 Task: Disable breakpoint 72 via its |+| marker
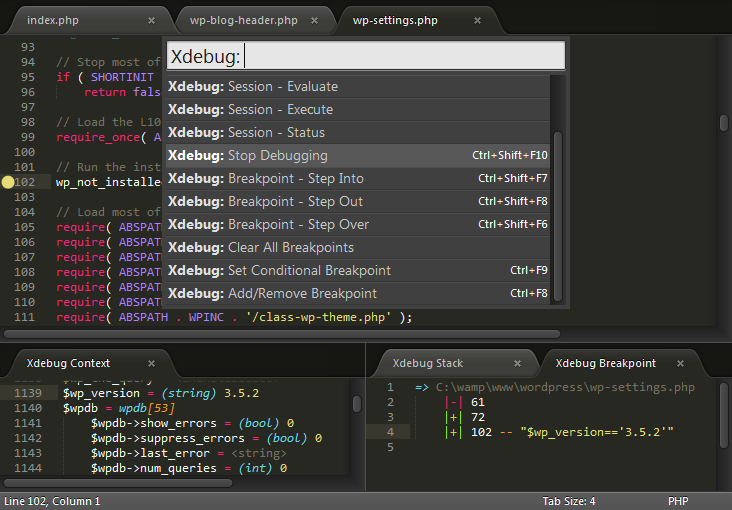tap(453, 417)
